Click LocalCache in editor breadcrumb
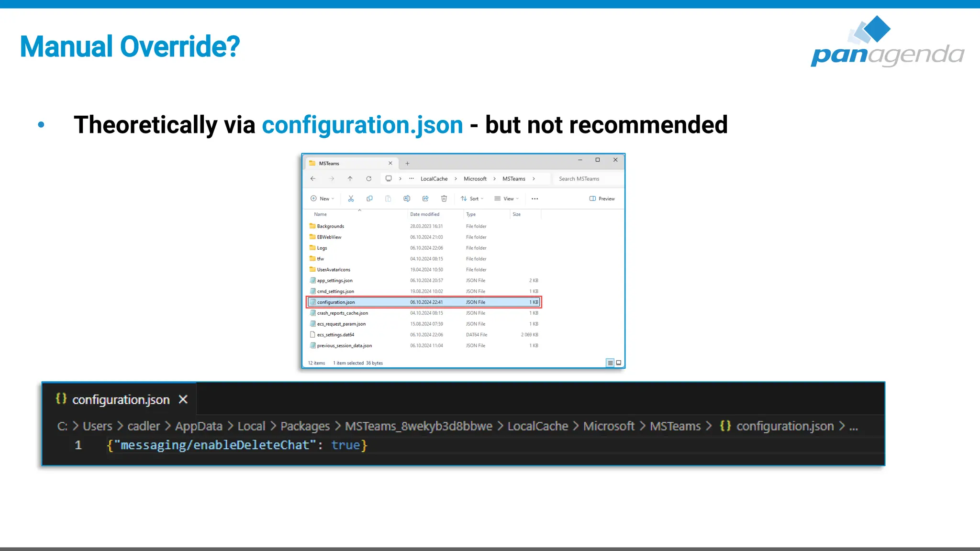The width and height of the screenshot is (980, 551). 538,426
